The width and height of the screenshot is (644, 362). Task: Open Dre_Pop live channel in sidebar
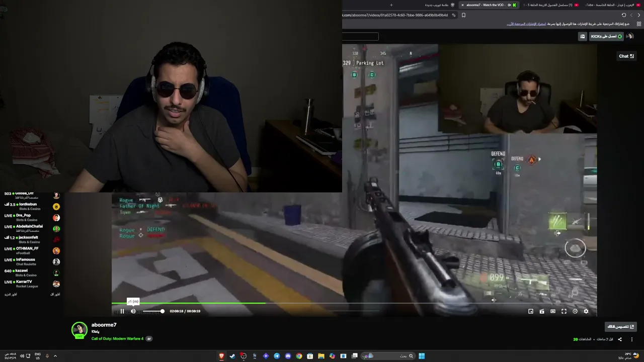pyautogui.click(x=32, y=217)
